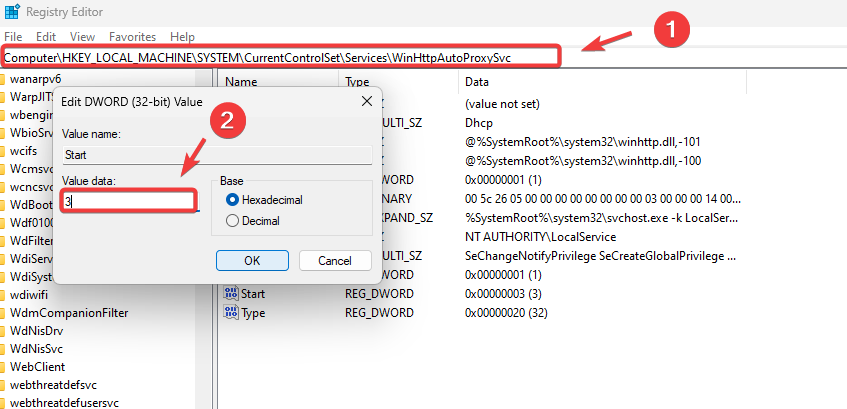Confirm the DWORD edit with OK

(x=252, y=260)
